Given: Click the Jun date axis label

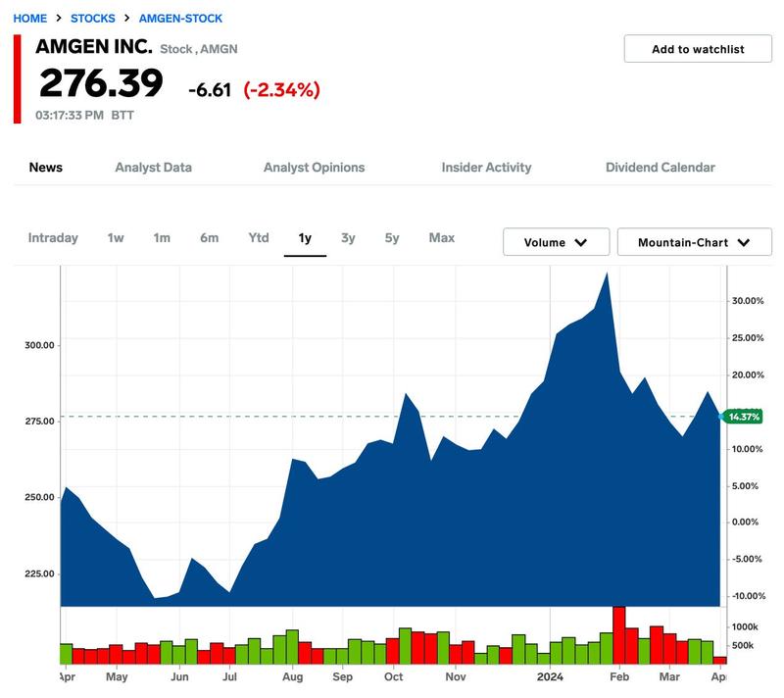Looking at the screenshot, I should click(179, 677).
